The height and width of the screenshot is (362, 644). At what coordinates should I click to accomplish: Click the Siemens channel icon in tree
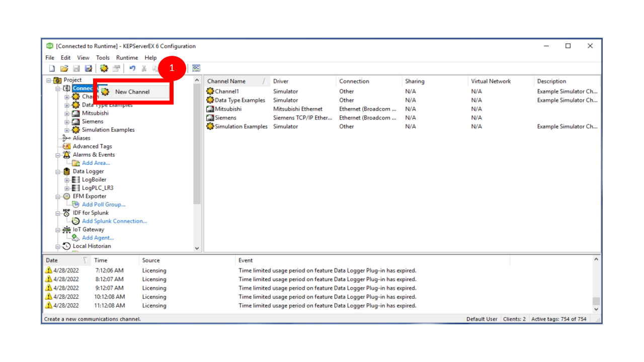(x=76, y=122)
